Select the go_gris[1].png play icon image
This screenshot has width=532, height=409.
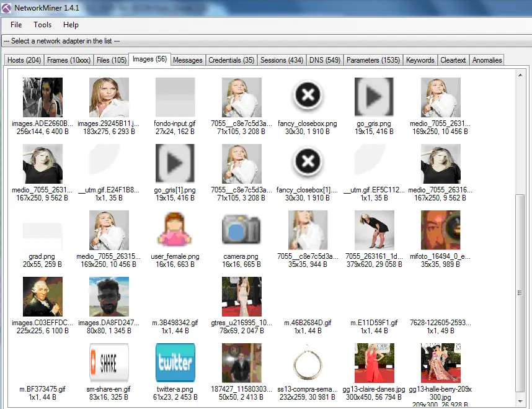pyautogui.click(x=175, y=163)
